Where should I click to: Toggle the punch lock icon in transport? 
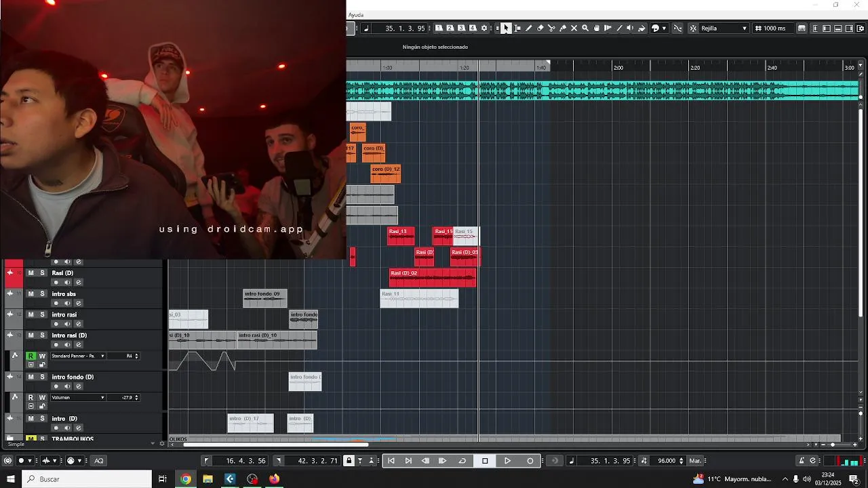[349, 461]
